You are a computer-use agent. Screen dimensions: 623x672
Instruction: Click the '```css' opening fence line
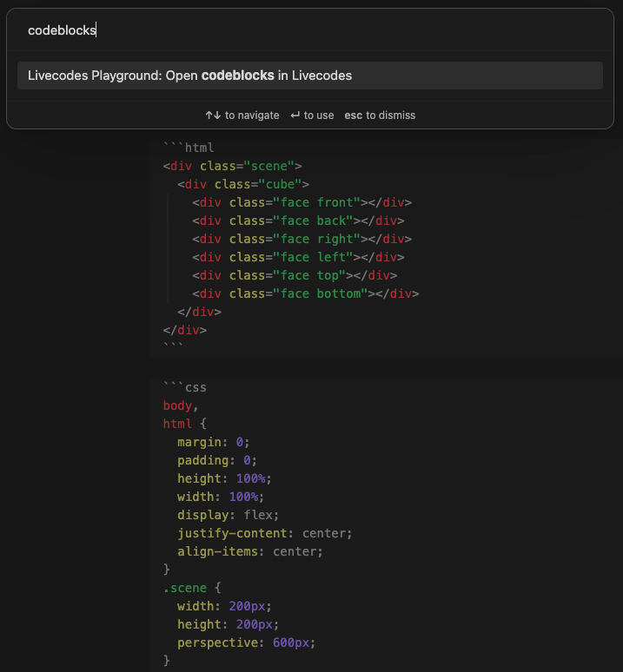pos(185,387)
